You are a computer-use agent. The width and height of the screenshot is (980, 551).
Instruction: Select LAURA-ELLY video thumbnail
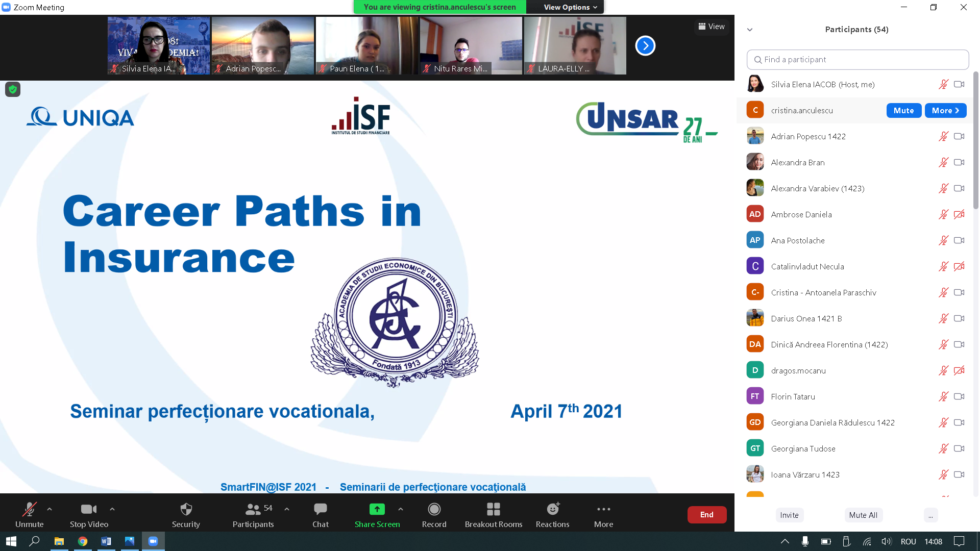(575, 45)
